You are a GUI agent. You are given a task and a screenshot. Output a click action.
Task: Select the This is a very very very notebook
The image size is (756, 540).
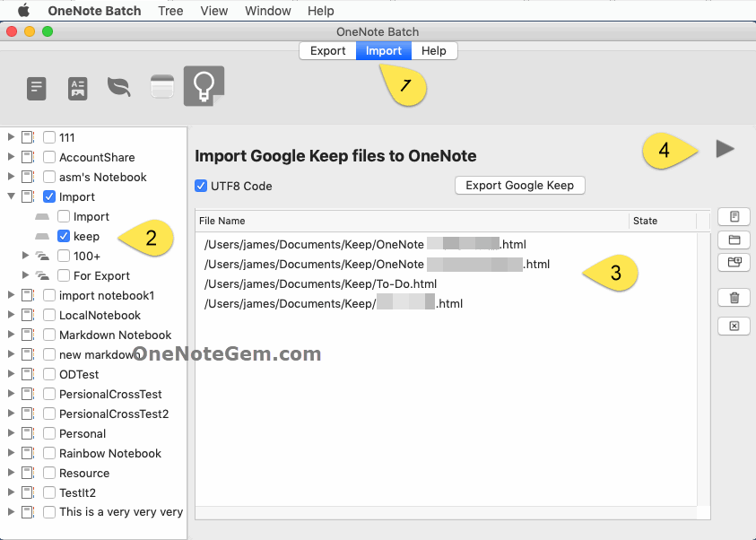(93, 512)
